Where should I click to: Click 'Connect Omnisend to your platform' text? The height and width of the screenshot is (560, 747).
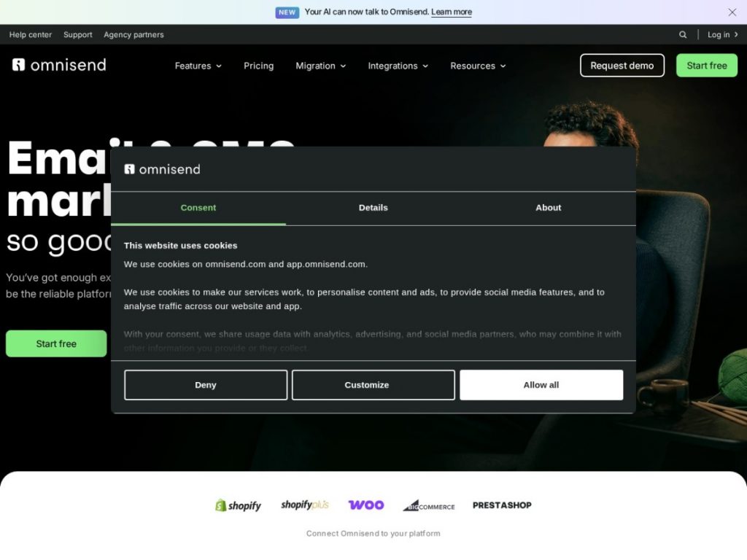(x=373, y=533)
